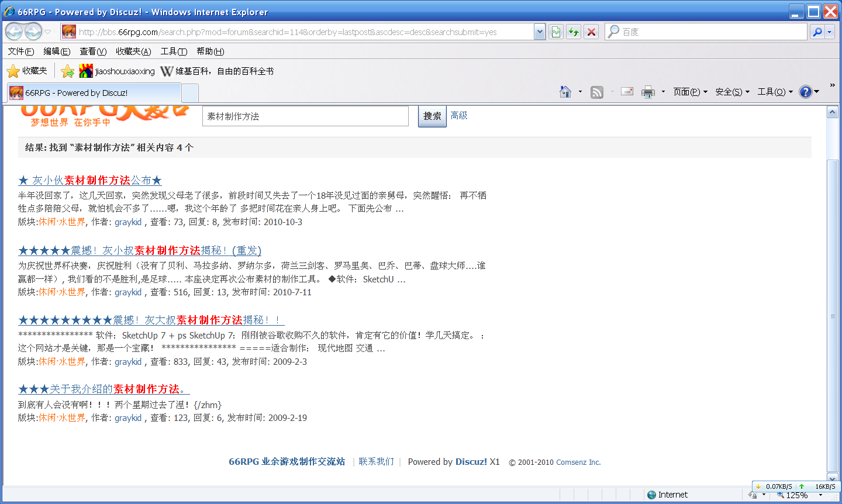Open the 工具(O) command bar menu

(775, 92)
